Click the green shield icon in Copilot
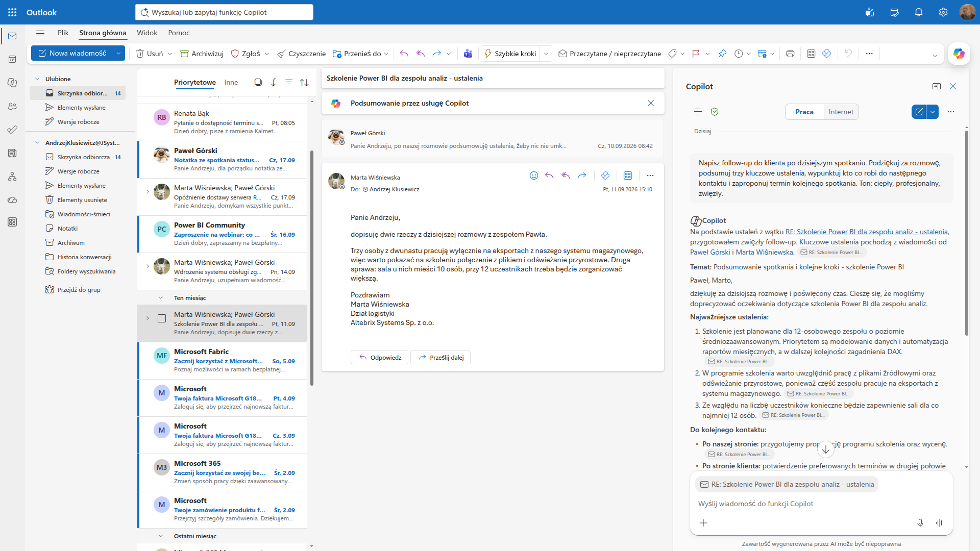 715,112
